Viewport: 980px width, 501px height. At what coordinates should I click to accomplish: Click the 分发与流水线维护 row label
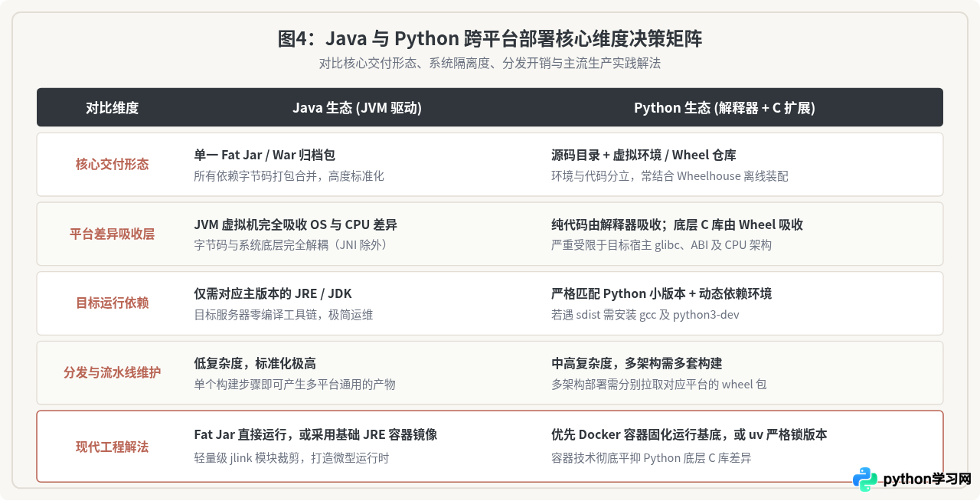[x=112, y=372]
